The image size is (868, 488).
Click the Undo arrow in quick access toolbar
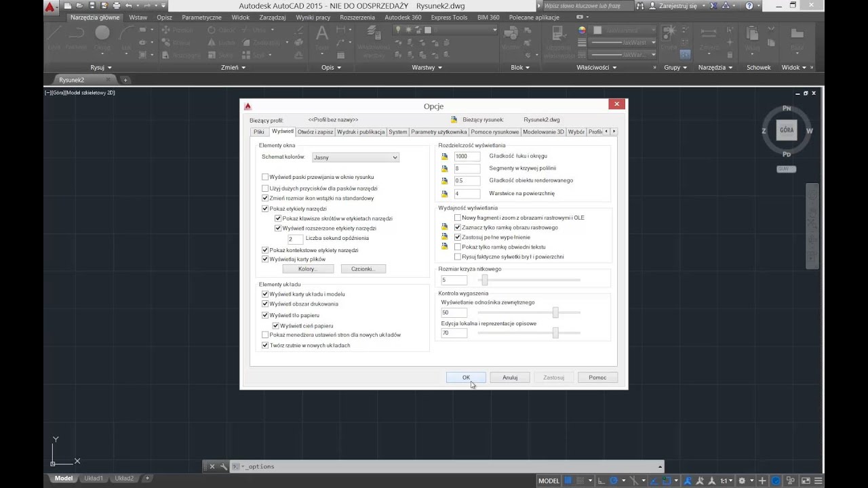[x=128, y=6]
